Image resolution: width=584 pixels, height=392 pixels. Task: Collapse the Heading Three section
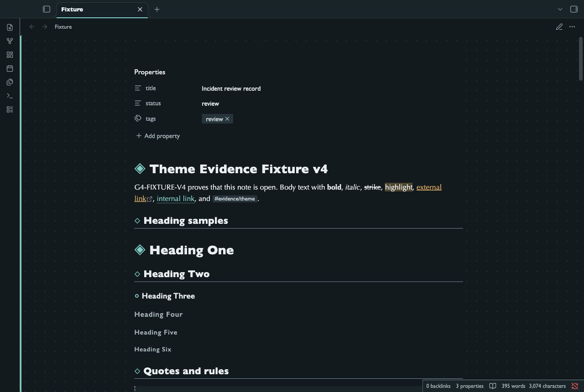point(137,296)
